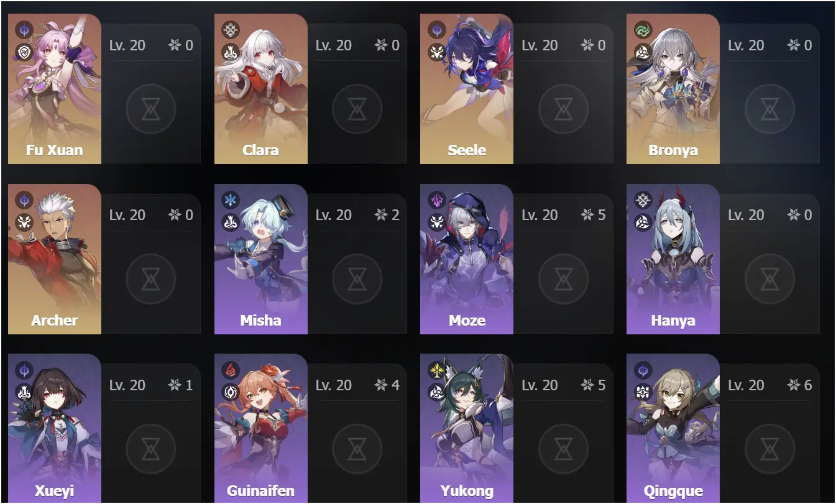Viewport: 836px width, 504px height.
Task: Open the Fu Xuan character card
Action: pos(55,89)
